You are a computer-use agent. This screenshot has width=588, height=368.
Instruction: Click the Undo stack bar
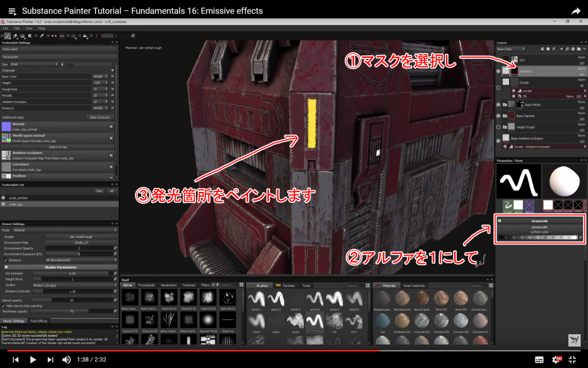click(59, 49)
